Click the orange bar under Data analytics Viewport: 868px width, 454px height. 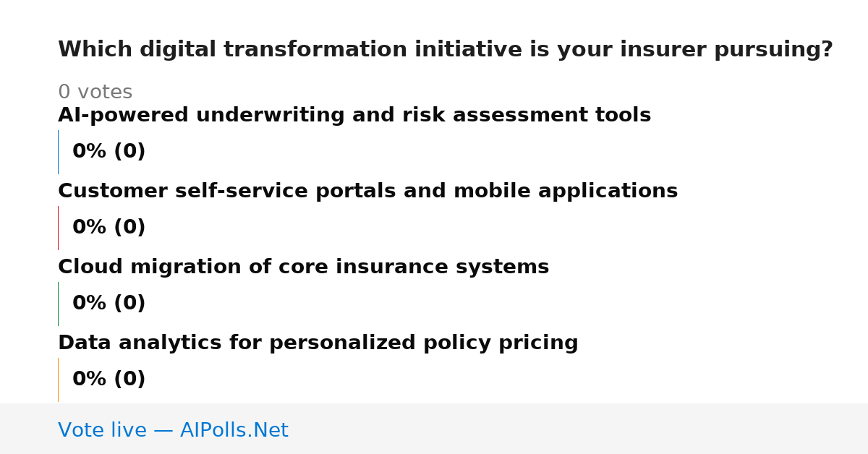pos(58,380)
